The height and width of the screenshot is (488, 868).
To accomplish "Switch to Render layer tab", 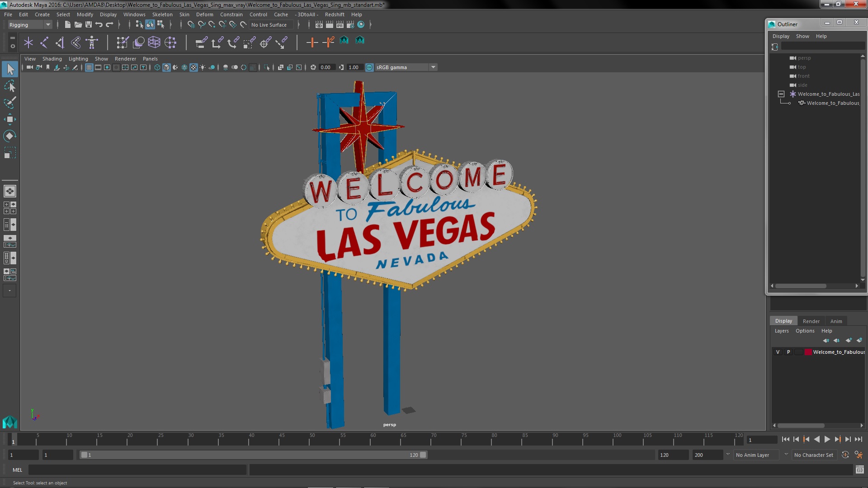I will pyautogui.click(x=811, y=321).
